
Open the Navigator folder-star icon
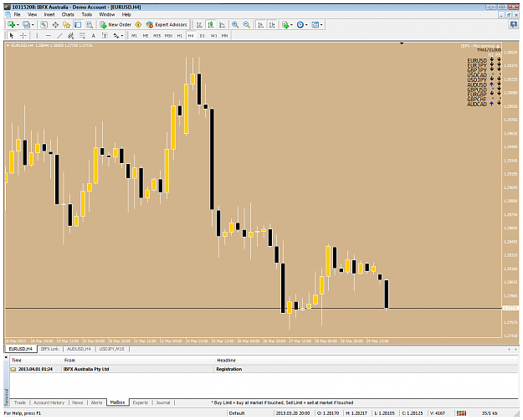66,24
